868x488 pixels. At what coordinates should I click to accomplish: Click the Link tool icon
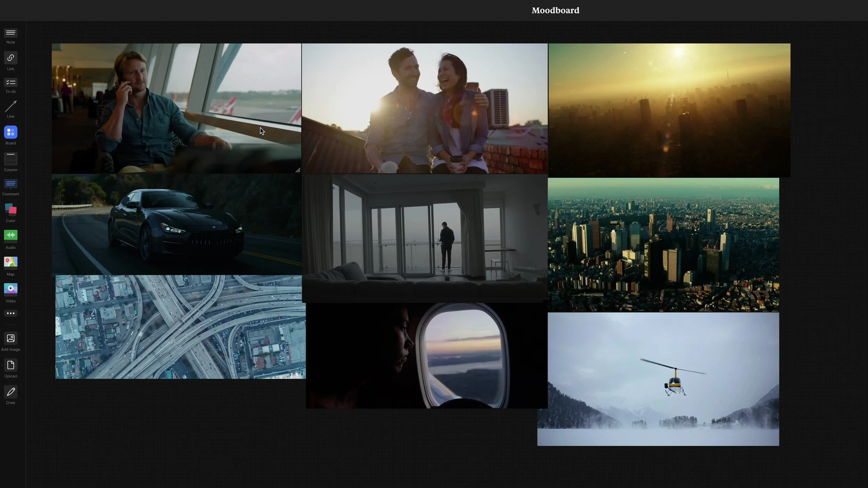(x=10, y=58)
